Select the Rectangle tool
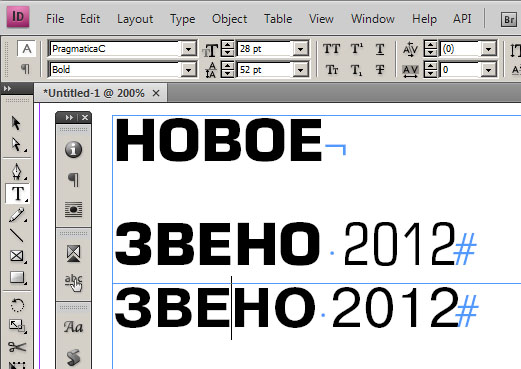This screenshot has width=521, height=369. pyautogui.click(x=17, y=277)
